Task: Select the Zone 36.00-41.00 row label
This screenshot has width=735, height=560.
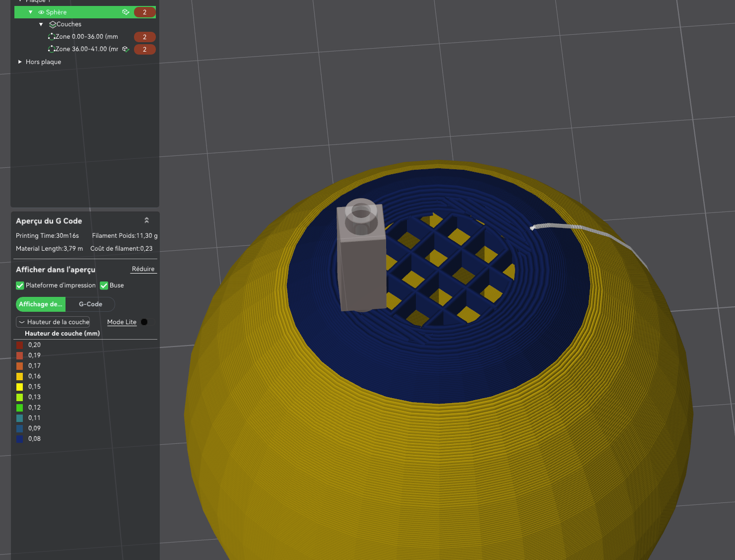Action: point(86,49)
